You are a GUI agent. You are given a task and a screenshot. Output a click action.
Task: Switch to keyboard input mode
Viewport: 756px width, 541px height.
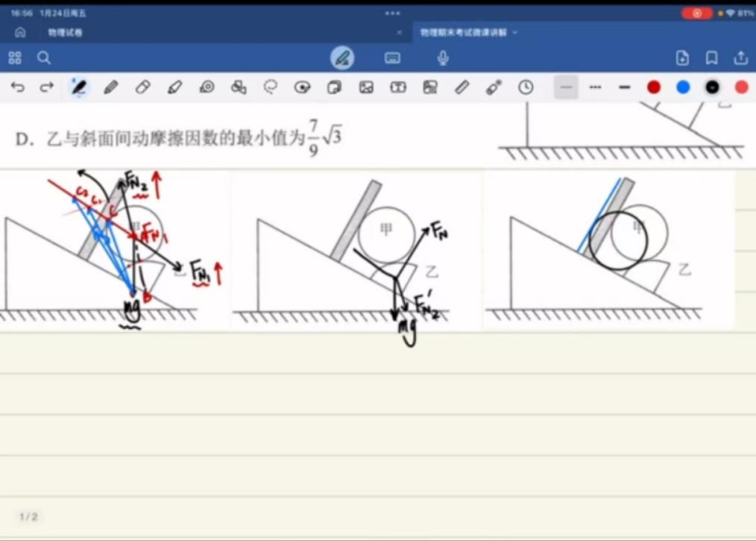pyautogui.click(x=392, y=57)
